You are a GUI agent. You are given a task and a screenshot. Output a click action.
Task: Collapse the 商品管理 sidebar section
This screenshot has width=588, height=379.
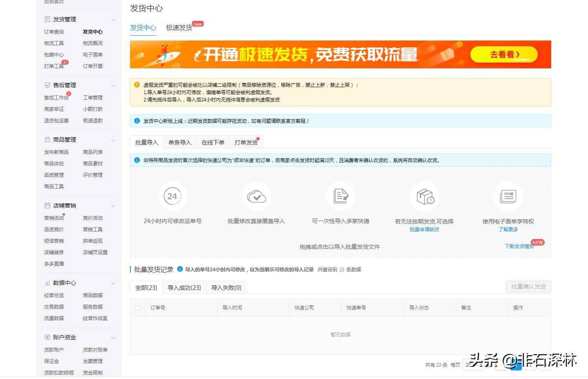(x=113, y=140)
